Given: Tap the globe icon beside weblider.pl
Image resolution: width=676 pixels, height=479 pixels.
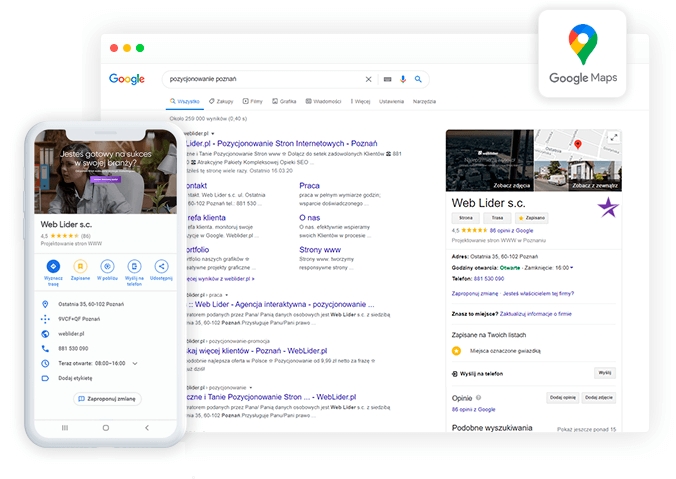Looking at the screenshot, I should coord(45,334).
